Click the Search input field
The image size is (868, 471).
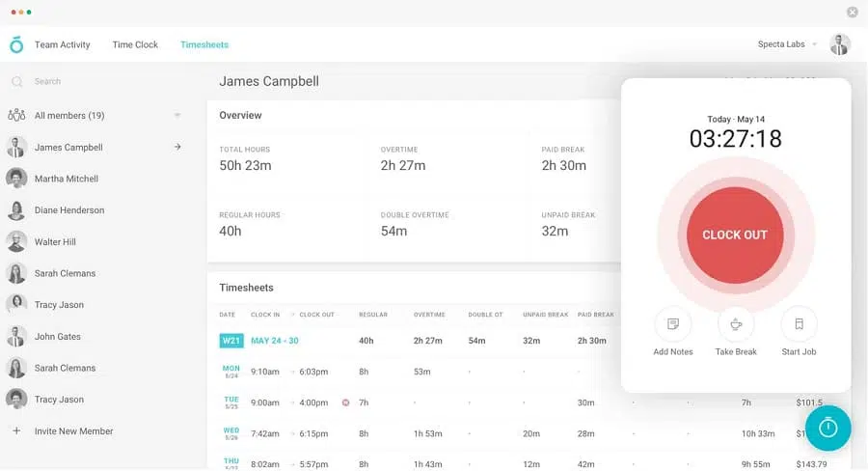point(96,82)
